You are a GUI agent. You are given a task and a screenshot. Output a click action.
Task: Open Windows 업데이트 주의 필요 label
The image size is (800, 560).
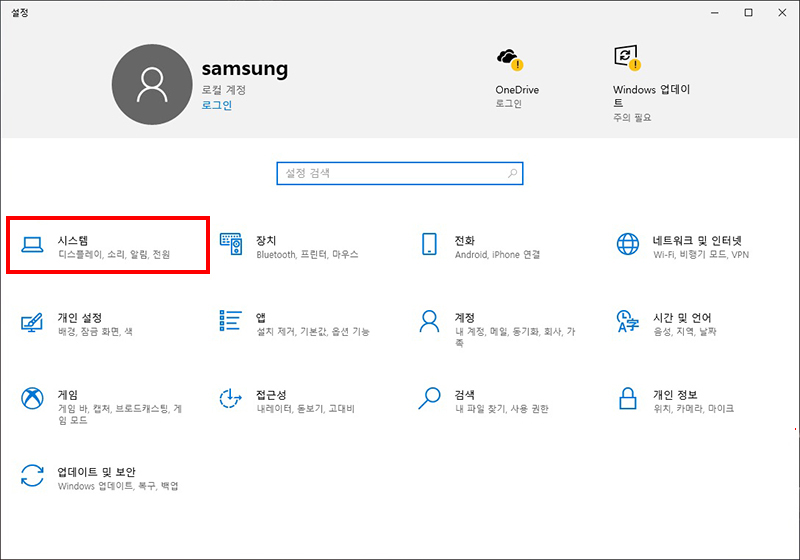click(x=632, y=117)
